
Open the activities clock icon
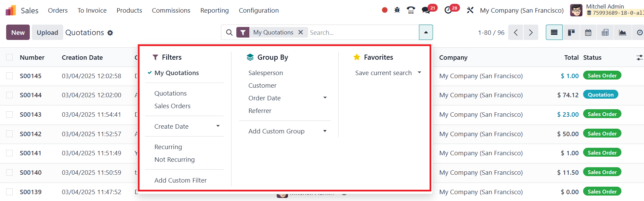pos(448,10)
